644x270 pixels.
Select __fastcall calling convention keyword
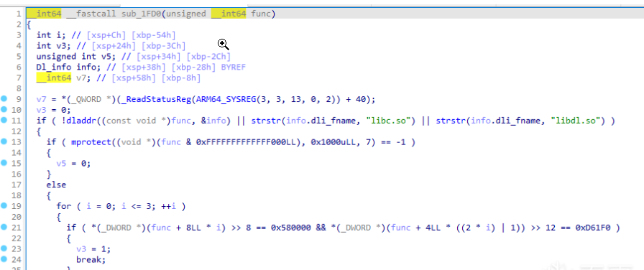point(91,14)
